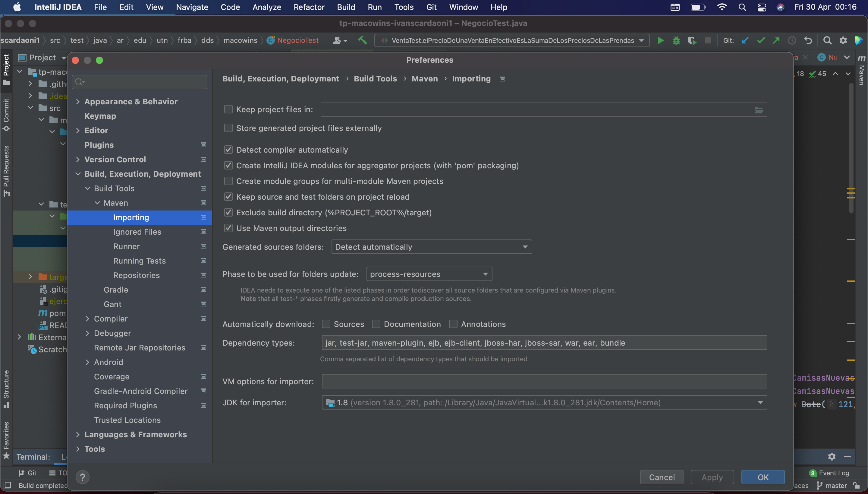Enable automatic download of Documentation
Viewport: 868px width, 494px height.
pyautogui.click(x=376, y=324)
